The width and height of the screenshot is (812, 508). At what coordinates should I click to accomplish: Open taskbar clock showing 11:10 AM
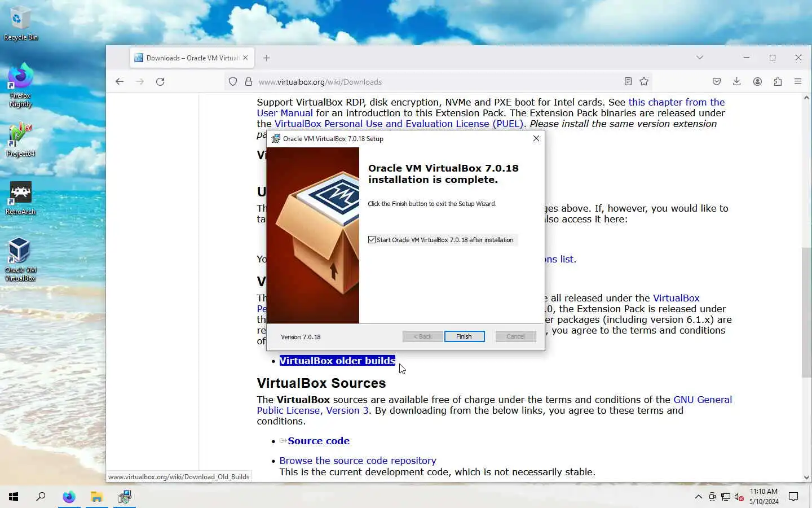click(764, 497)
